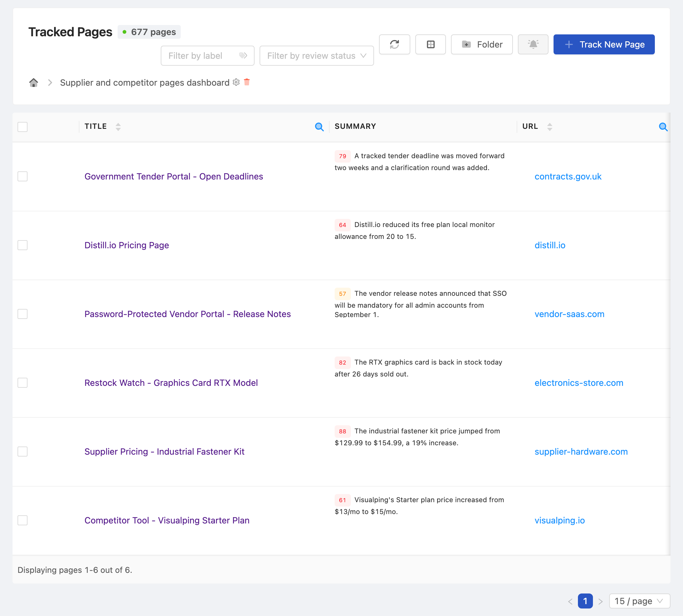This screenshot has width=683, height=616.
Task: Open the 15 / page size dropdown
Action: point(639,601)
